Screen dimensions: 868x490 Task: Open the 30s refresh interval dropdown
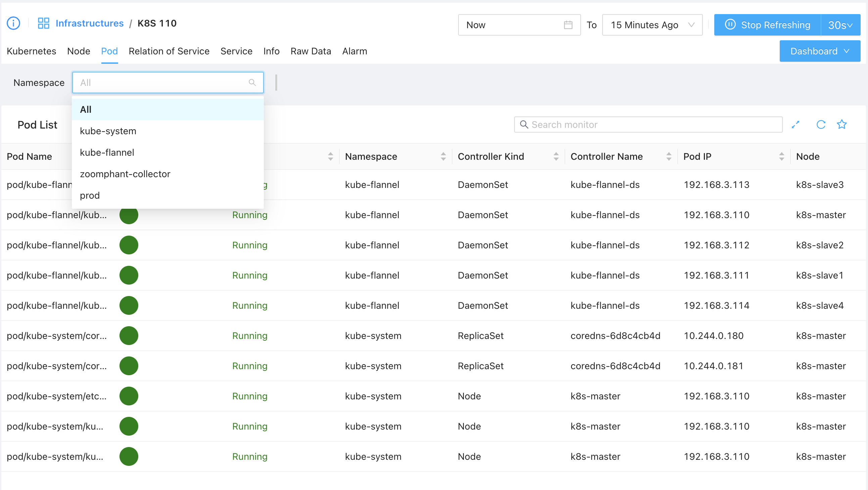[x=840, y=25]
